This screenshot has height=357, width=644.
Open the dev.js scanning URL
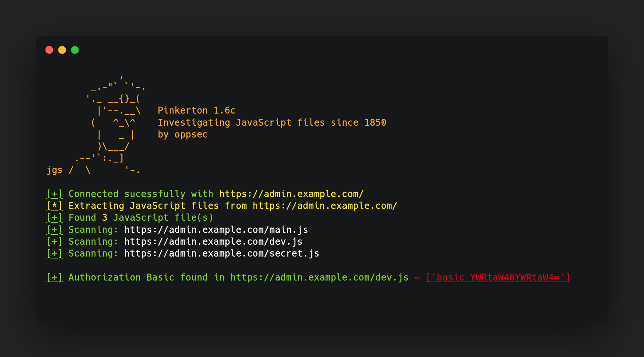point(213,242)
